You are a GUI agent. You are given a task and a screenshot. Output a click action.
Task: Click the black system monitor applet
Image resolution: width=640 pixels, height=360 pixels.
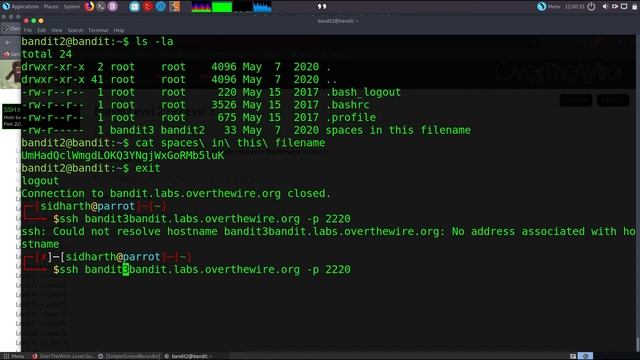[x=242, y=7]
